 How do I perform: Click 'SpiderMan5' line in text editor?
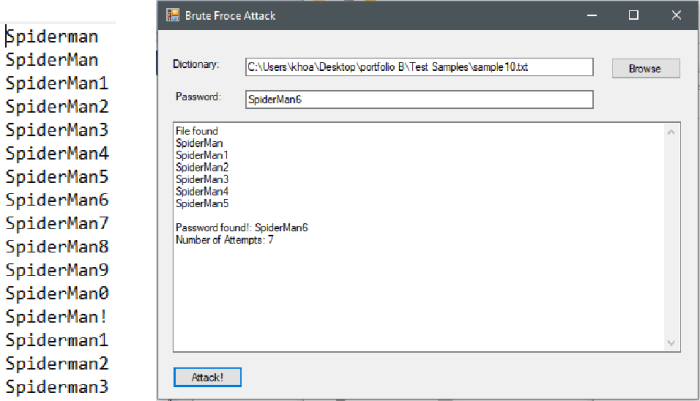[57, 177]
